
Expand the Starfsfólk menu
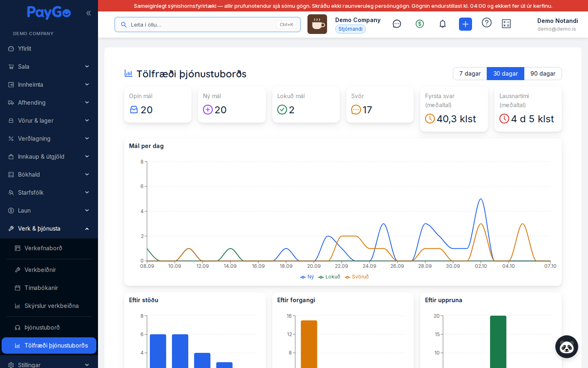(49, 193)
